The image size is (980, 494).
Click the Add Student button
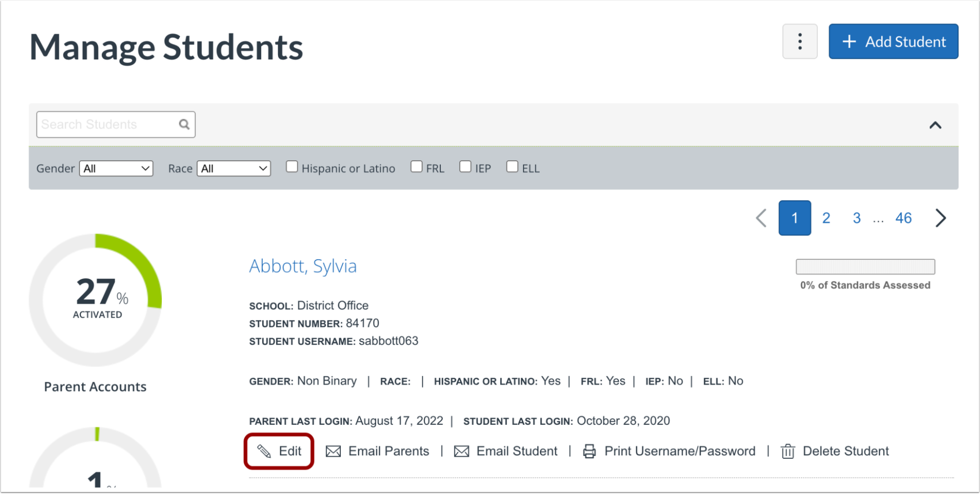[x=893, y=41]
